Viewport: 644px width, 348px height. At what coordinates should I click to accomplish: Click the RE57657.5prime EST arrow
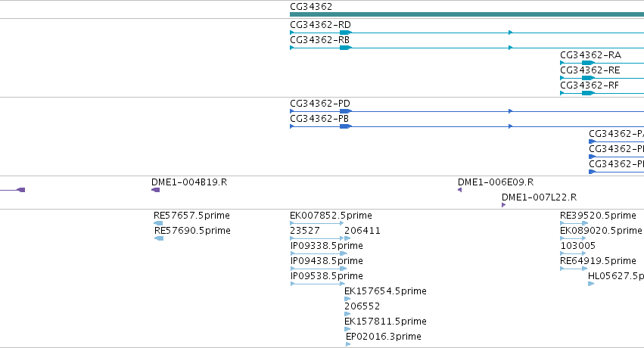[x=158, y=224]
